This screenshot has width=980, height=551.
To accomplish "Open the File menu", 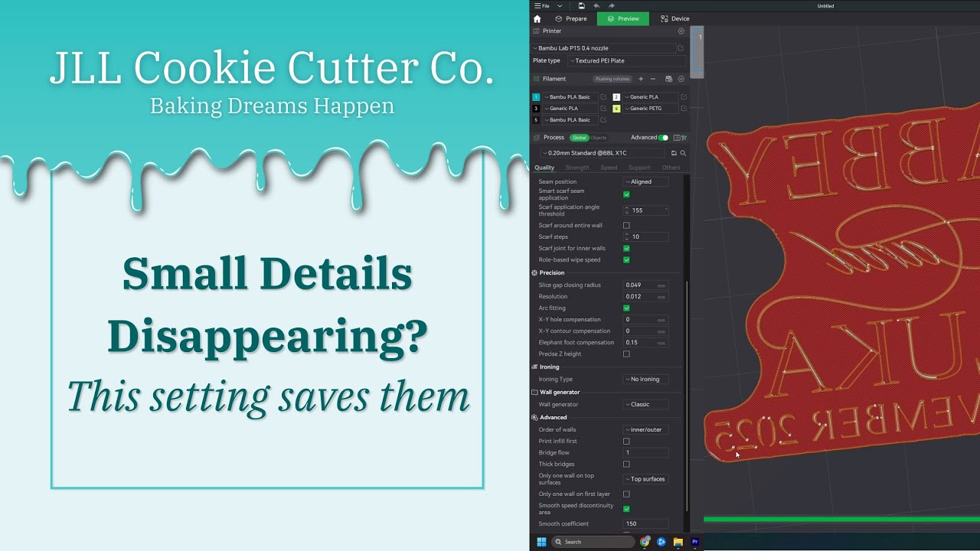I will 542,6.
